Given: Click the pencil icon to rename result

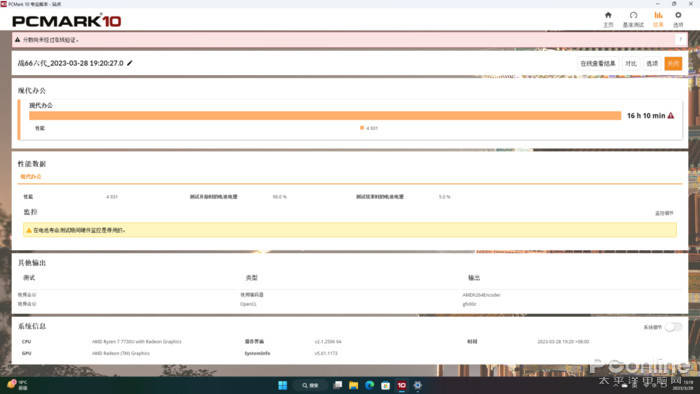Looking at the screenshot, I should tap(129, 63).
